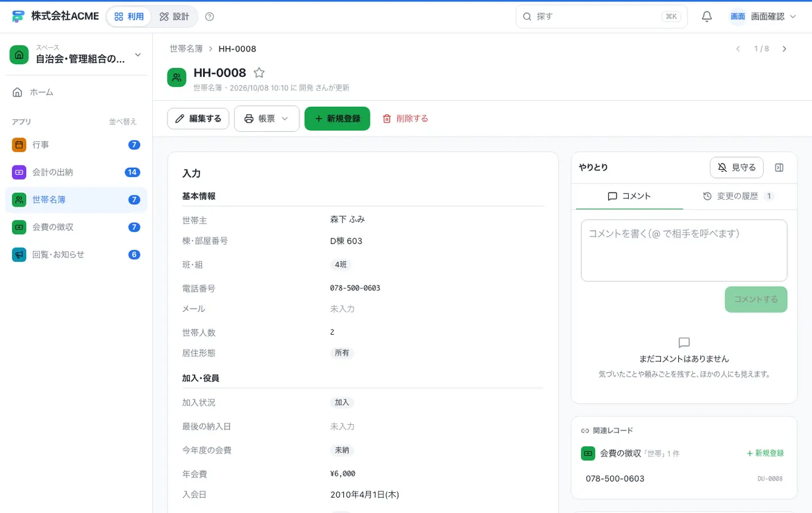812x513 pixels.
Task: Open the 回覧・お知らせ app in sidebar
Action: 76,254
